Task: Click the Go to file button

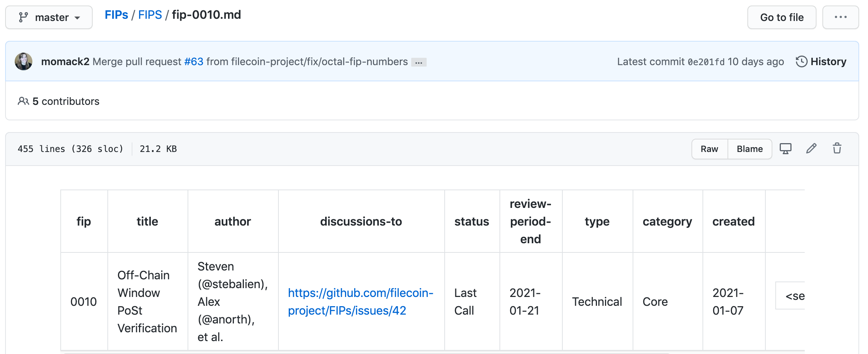Action: pos(782,17)
